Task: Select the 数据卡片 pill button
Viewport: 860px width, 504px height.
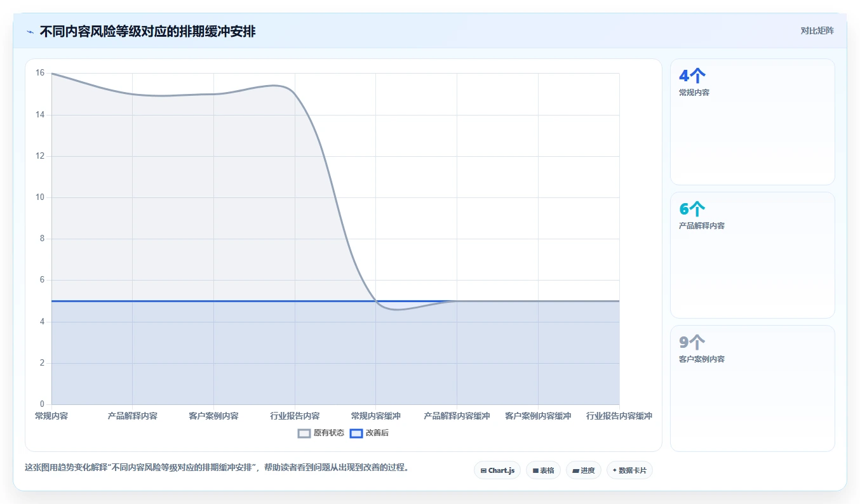Action: coord(629,470)
